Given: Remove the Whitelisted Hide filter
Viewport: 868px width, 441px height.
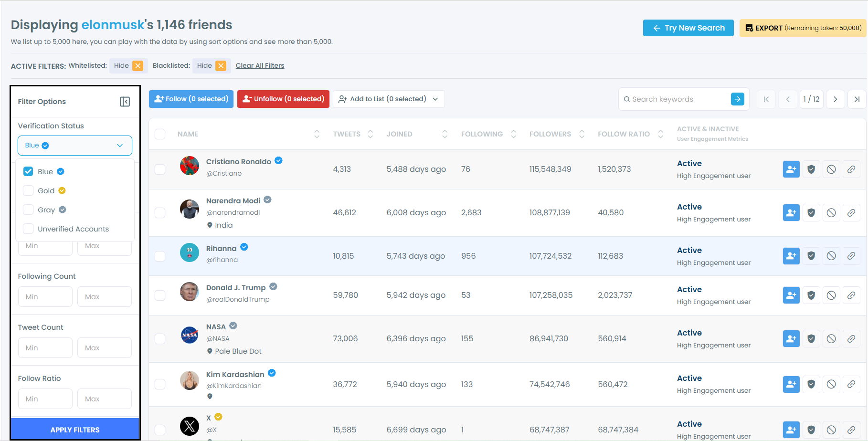Looking at the screenshot, I should 138,66.
